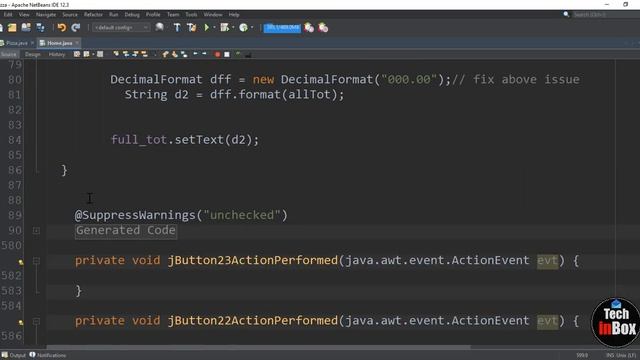Viewport: 640px width, 360px height.
Task: Click the globe icon beside the config dropdown
Action: 160,27
